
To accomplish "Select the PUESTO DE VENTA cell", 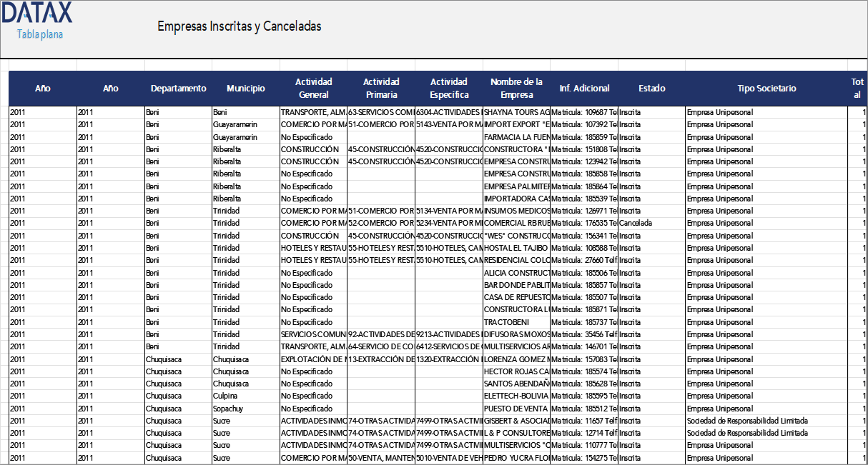I will pos(517,409).
